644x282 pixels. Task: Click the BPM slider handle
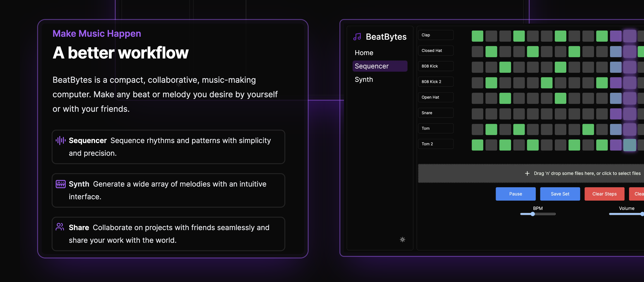[x=533, y=214]
